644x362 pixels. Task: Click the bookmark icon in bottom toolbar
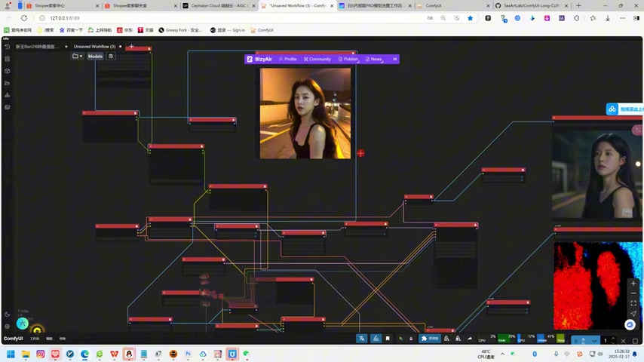point(388,339)
